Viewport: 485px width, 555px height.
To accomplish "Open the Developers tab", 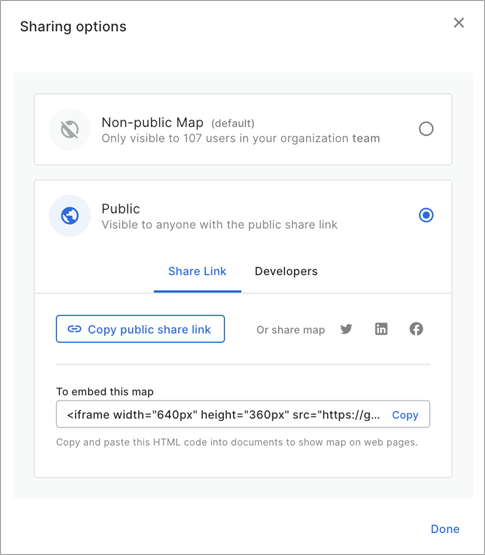I will 286,271.
